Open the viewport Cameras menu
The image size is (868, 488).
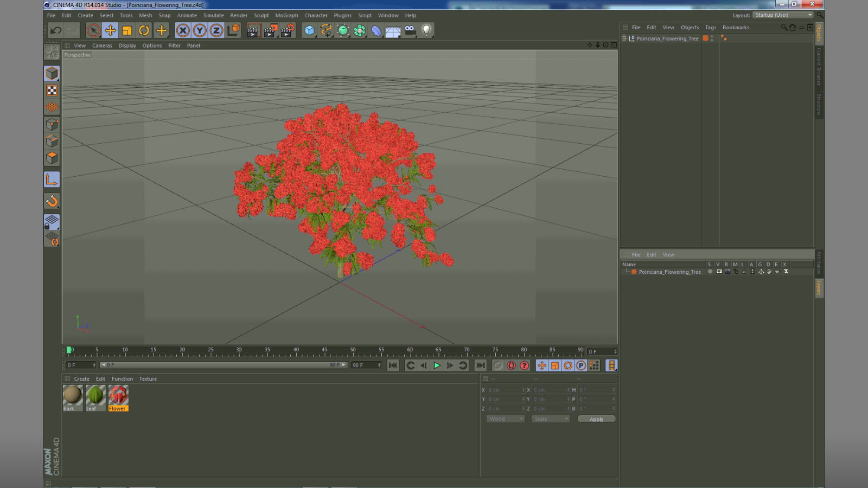102,46
